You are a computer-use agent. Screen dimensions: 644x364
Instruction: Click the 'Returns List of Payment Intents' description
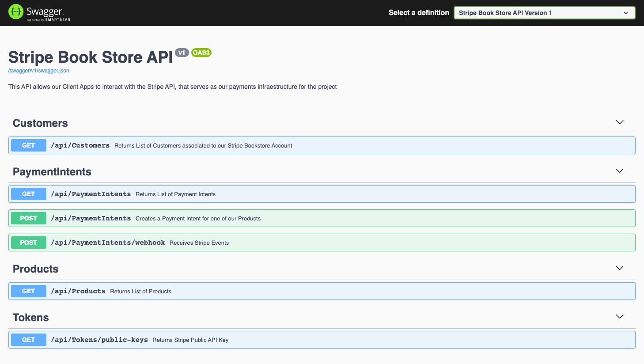(175, 194)
